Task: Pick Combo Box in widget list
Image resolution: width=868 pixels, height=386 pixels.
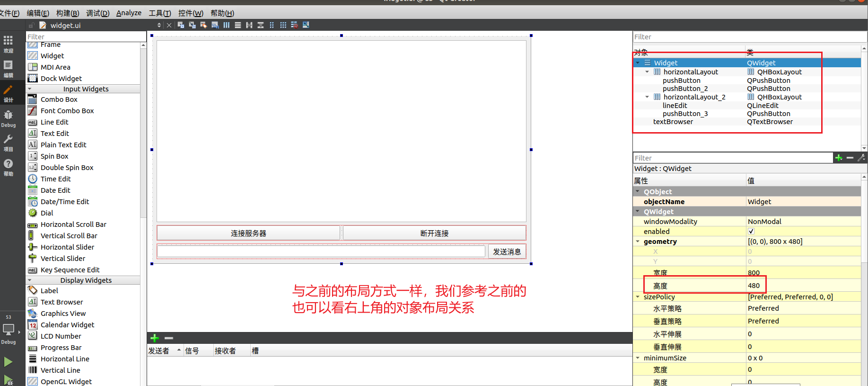Action: click(59, 99)
